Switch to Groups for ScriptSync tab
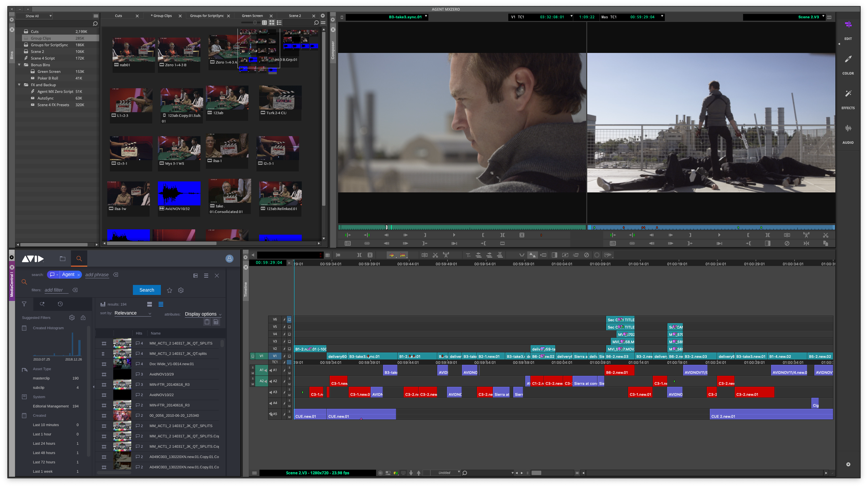The height and width of the screenshot is (487, 868). [207, 16]
